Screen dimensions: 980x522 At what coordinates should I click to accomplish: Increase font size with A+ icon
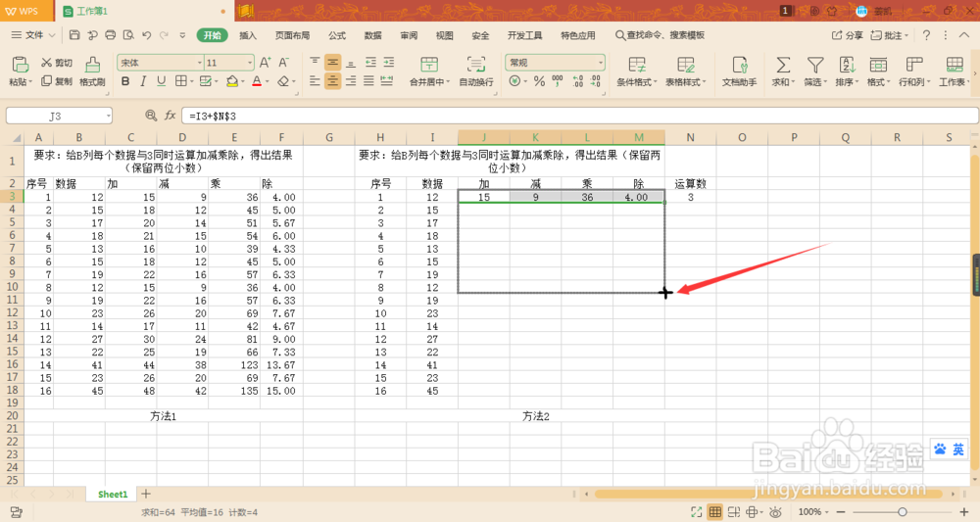[x=265, y=63]
